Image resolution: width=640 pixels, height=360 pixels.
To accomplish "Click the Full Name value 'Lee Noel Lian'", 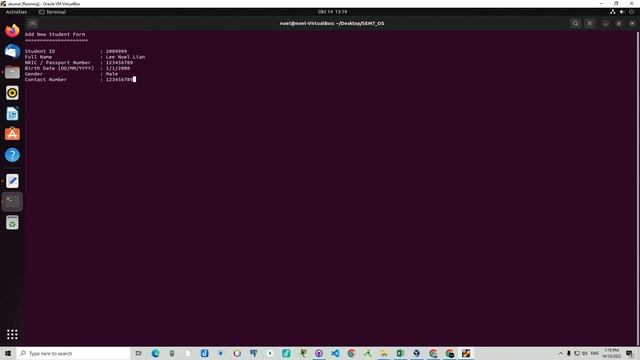I will click(125, 57).
